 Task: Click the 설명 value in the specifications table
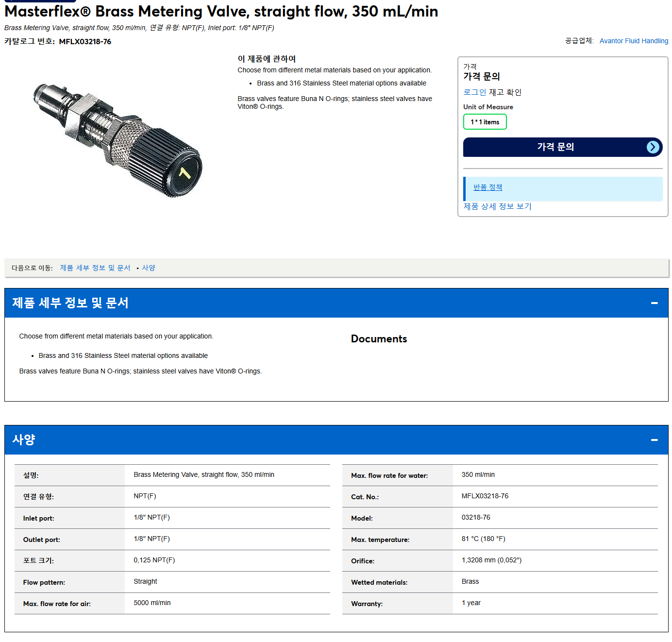(204, 475)
